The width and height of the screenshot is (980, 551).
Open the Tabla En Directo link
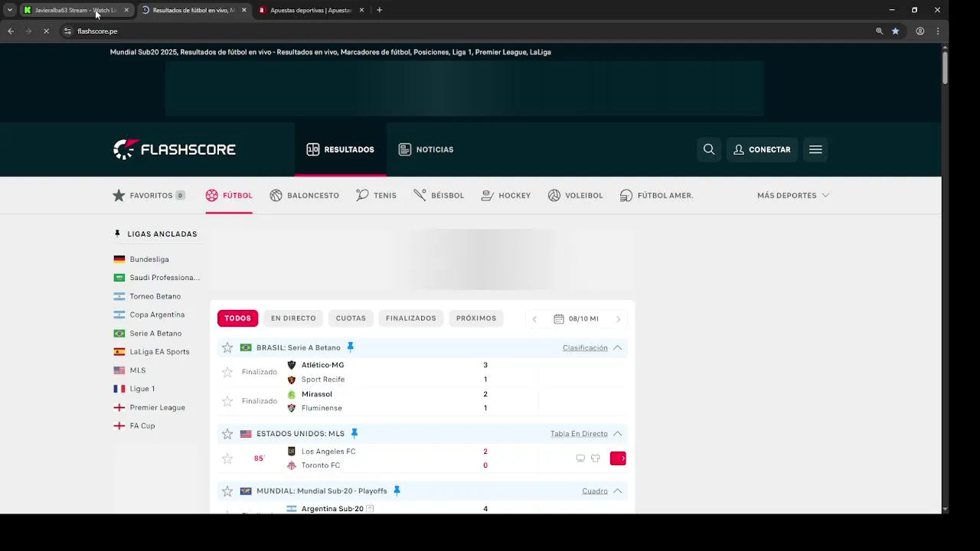[x=579, y=434]
